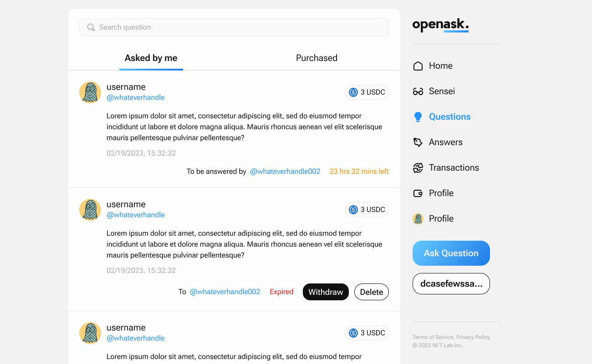
Task: Open Sensei via its glasses icon
Action: pos(418,91)
